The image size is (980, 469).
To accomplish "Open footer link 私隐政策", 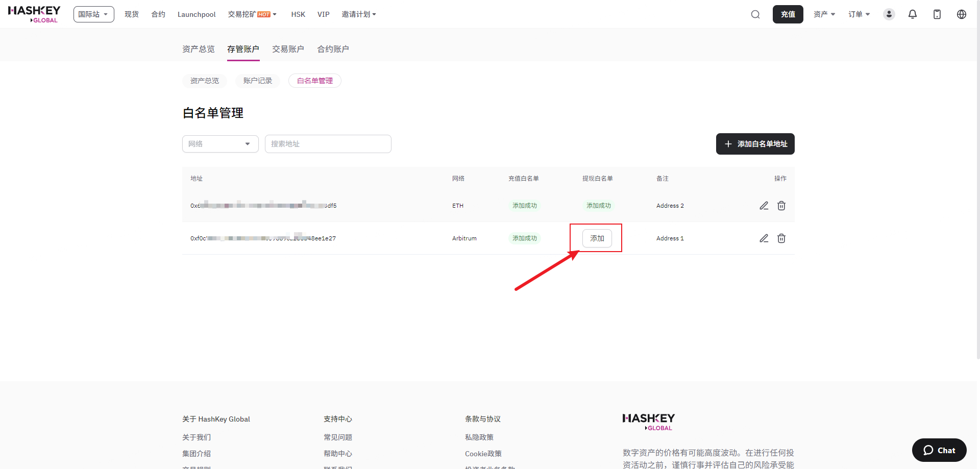I will [x=479, y=437].
